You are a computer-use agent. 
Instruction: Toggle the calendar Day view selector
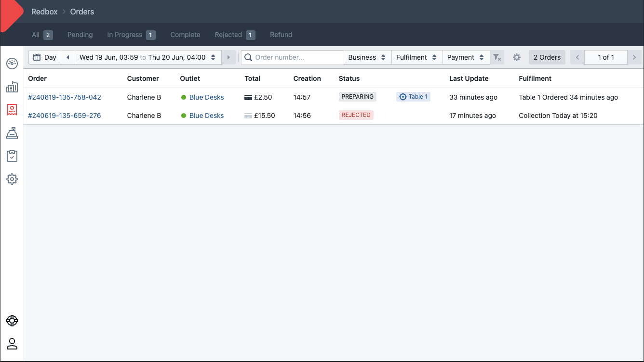pos(44,57)
